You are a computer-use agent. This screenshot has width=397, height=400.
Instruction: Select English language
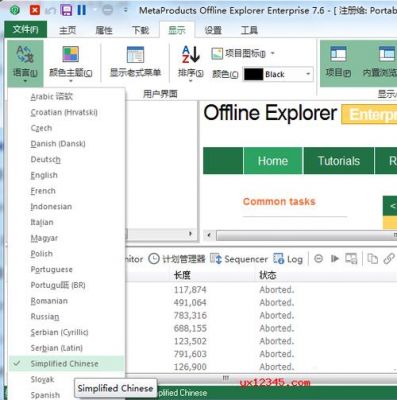67,175
